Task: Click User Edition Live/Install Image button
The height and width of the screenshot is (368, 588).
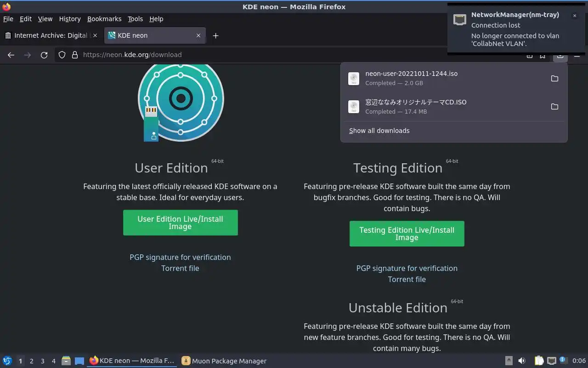Action: [x=180, y=223]
